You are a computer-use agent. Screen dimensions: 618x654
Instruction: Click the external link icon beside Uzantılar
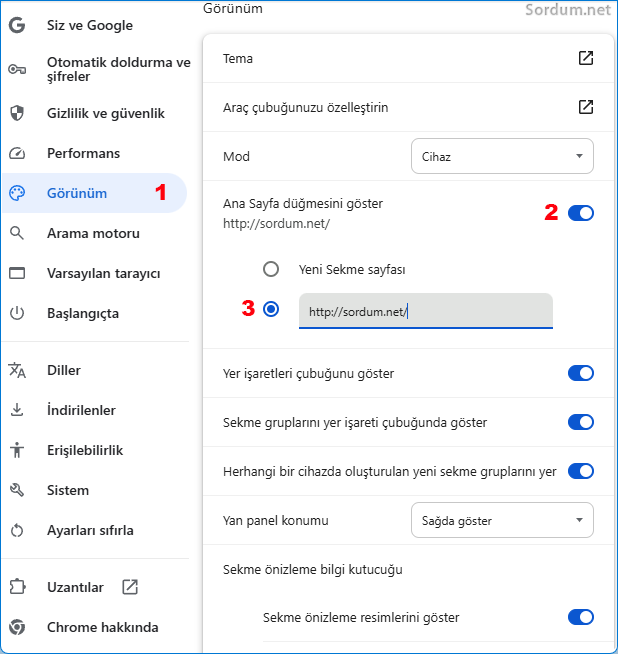[130, 587]
